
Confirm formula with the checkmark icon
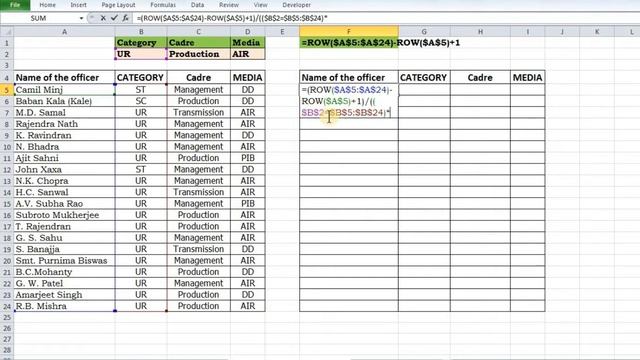point(114,18)
